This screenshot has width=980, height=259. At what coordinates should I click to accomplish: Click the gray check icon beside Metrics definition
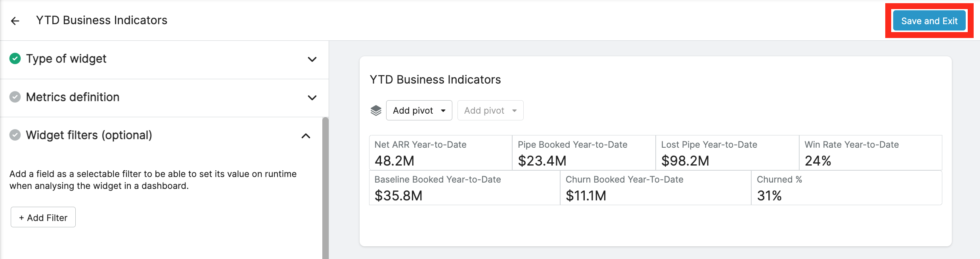15,97
